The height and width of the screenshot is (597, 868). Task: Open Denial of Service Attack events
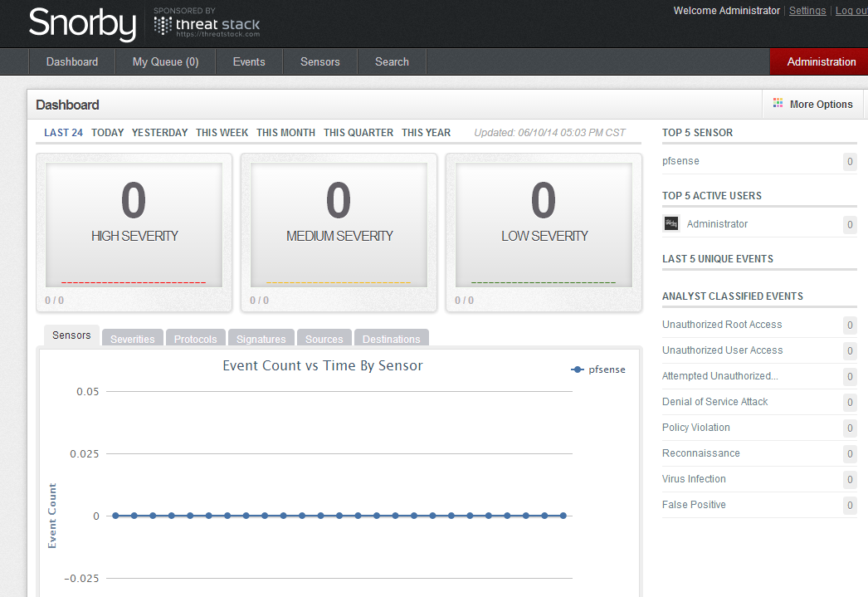(714, 402)
